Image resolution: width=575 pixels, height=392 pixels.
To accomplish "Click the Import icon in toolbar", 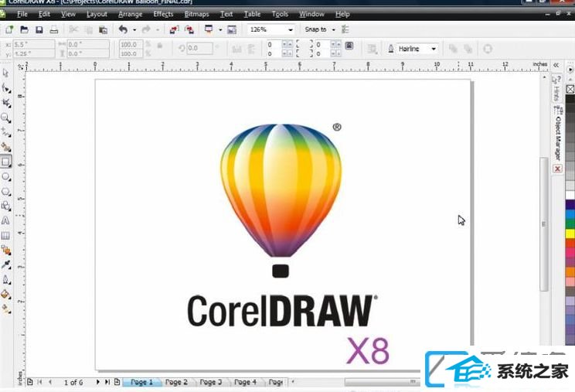I will coord(174,29).
